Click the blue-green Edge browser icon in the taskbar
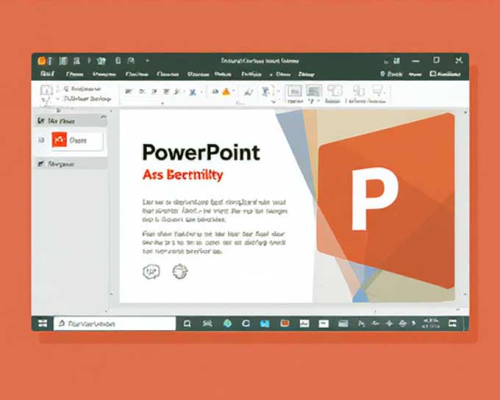Screen dimensions: 500x400 (x=228, y=323)
